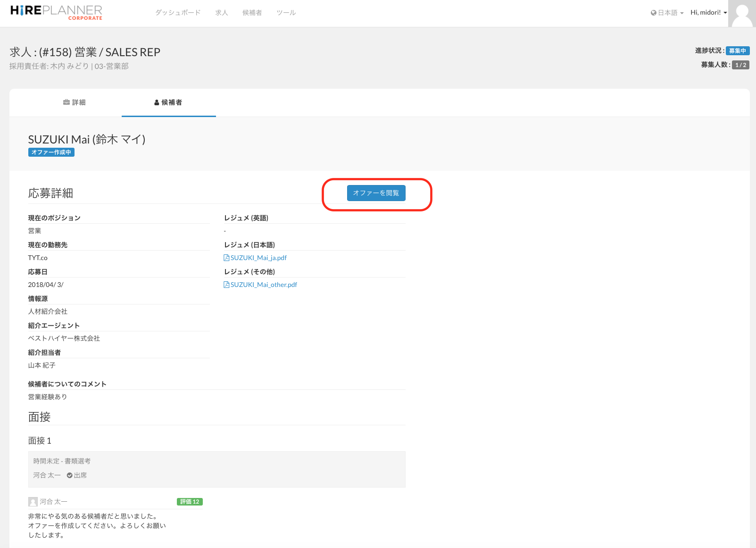Click the globe language icon
The width and height of the screenshot is (756, 548).
653,13
